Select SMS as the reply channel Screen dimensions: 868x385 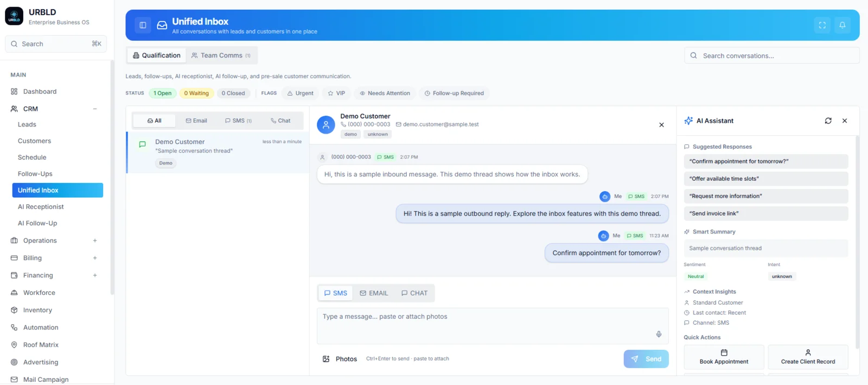[x=335, y=293]
